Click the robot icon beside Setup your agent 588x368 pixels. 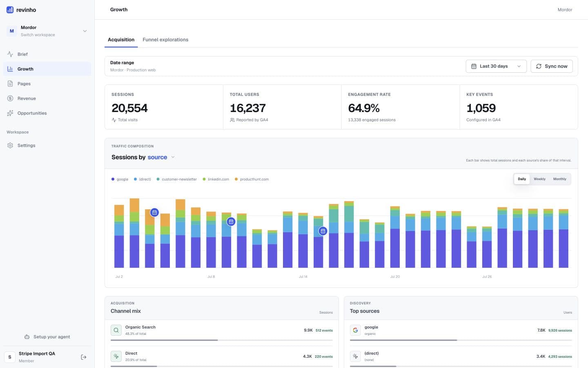coord(27,337)
